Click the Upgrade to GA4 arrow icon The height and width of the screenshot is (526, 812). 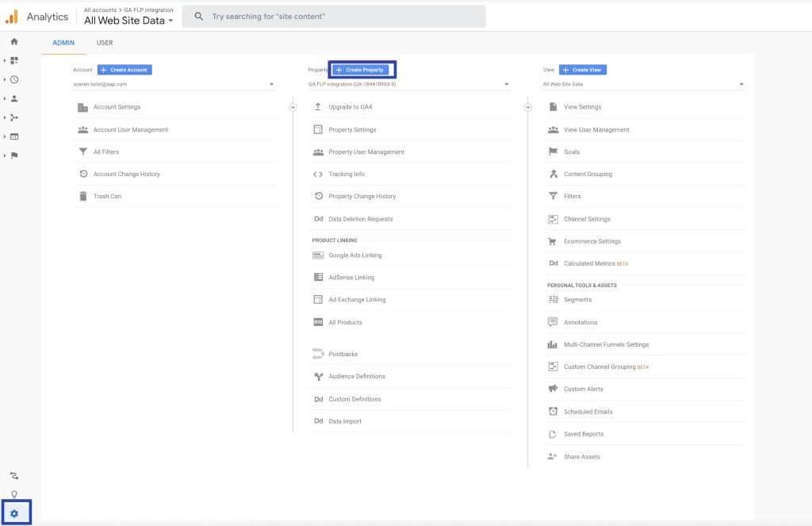pyautogui.click(x=318, y=107)
